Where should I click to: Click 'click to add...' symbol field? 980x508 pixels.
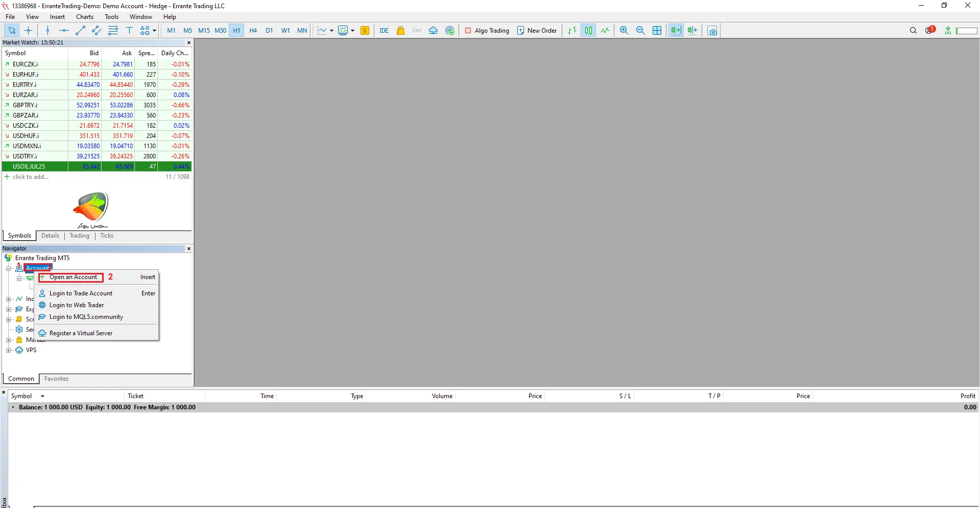coord(31,177)
